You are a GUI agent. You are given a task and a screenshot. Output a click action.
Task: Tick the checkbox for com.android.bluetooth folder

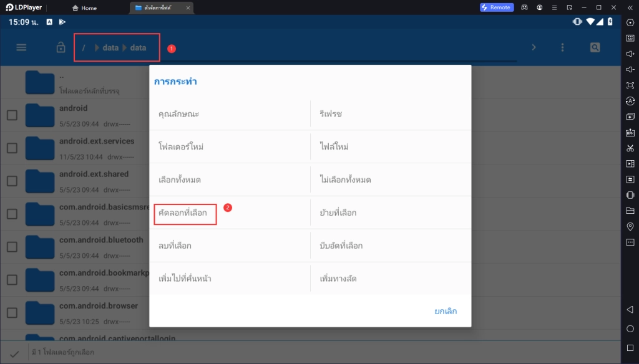pyautogui.click(x=12, y=247)
